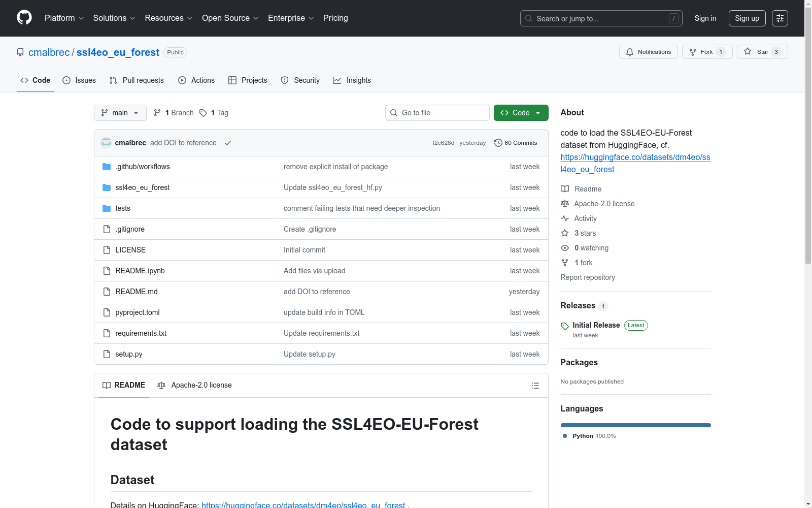812x508 pixels.
Task: Click the green commit status checkmark
Action: [x=228, y=143]
